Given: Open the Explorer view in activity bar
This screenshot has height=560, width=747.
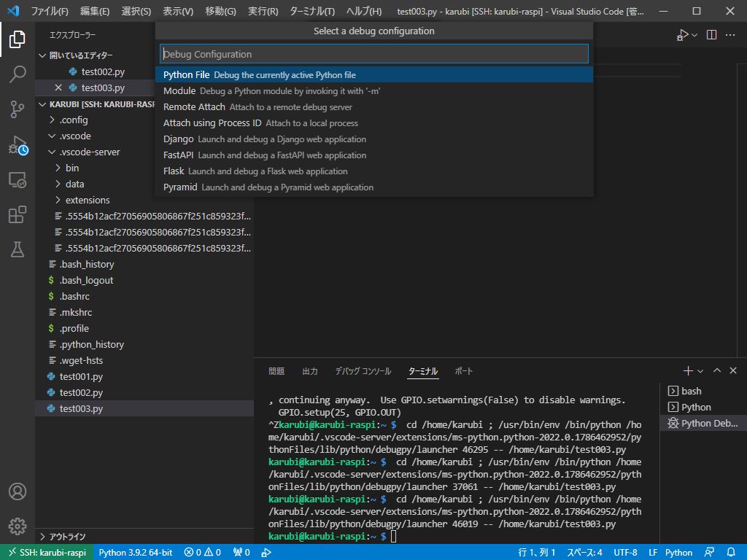Looking at the screenshot, I should pyautogui.click(x=18, y=39).
